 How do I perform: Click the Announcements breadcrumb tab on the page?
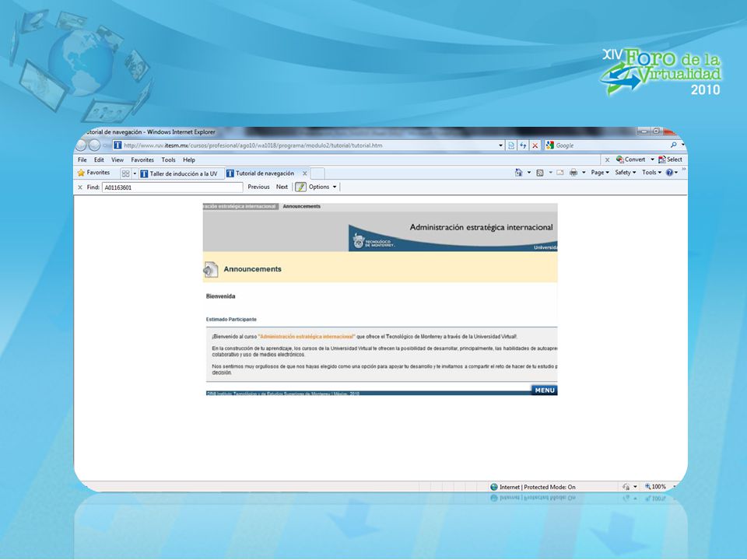pyautogui.click(x=302, y=207)
